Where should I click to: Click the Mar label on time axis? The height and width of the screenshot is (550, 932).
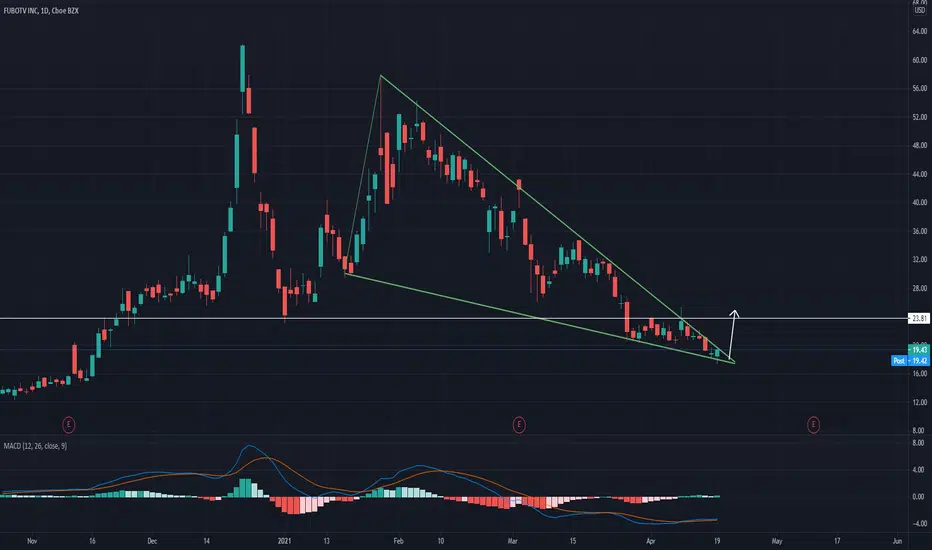513,541
